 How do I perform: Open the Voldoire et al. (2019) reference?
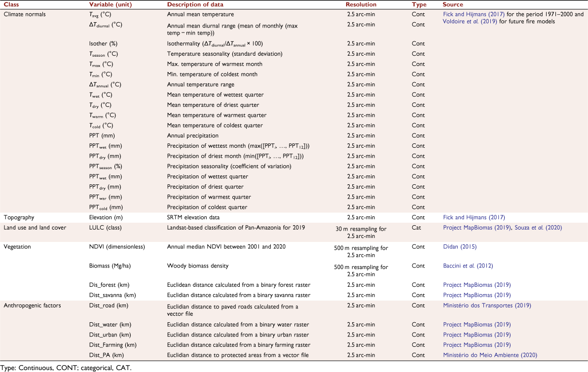pos(470,21)
